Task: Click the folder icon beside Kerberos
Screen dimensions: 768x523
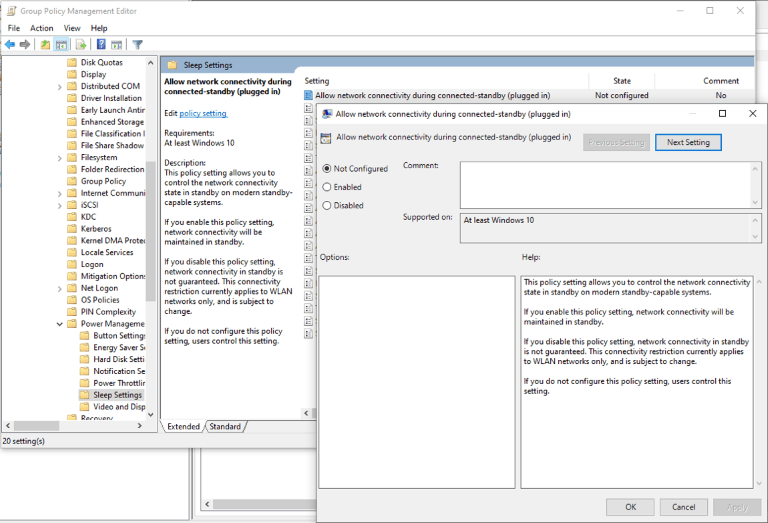Action: coord(72,229)
